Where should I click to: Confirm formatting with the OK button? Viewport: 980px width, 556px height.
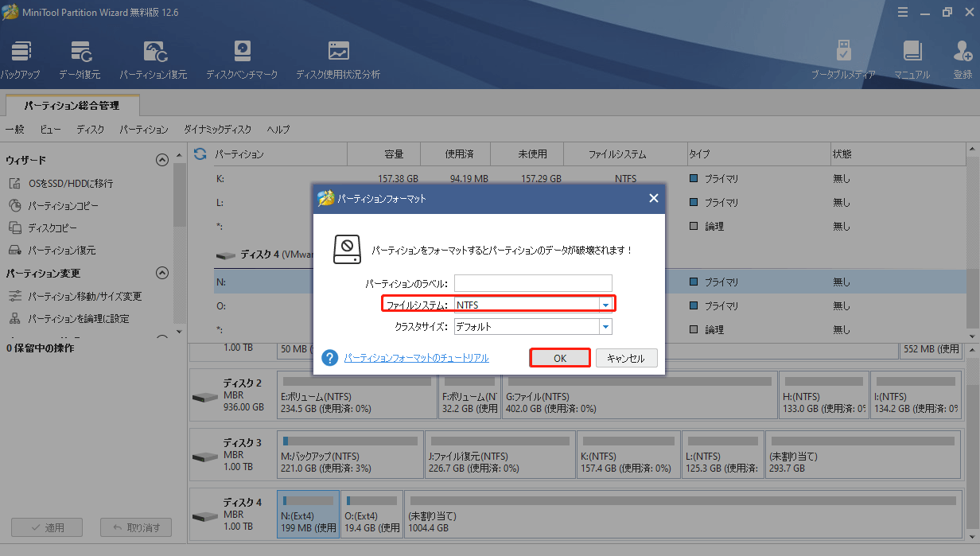tap(559, 357)
